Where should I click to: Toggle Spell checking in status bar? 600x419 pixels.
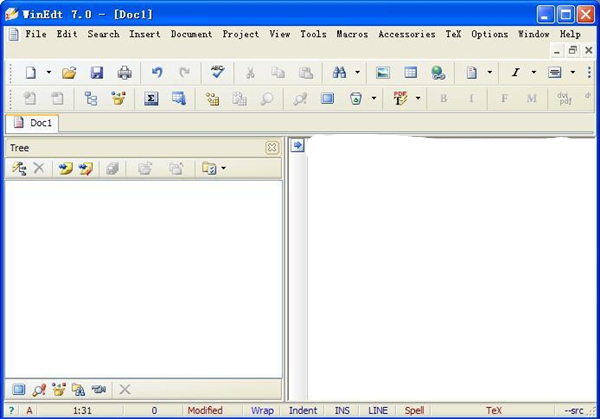tap(414, 411)
